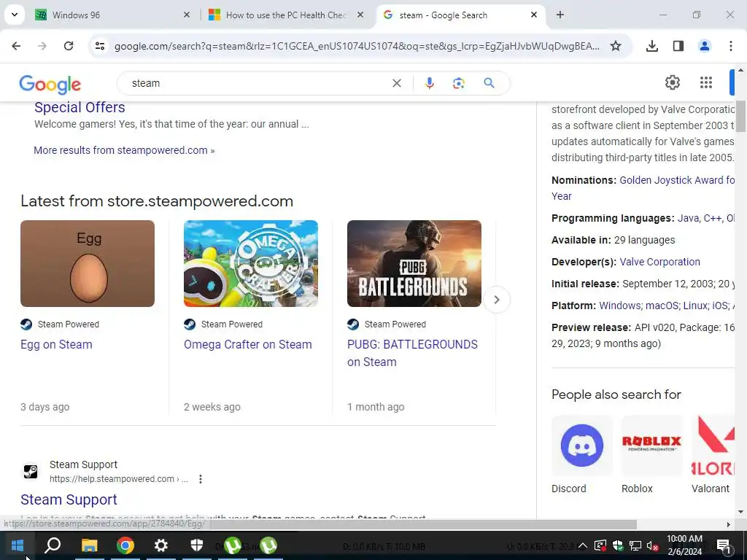Open Google quick settings gear

pyautogui.click(x=672, y=82)
